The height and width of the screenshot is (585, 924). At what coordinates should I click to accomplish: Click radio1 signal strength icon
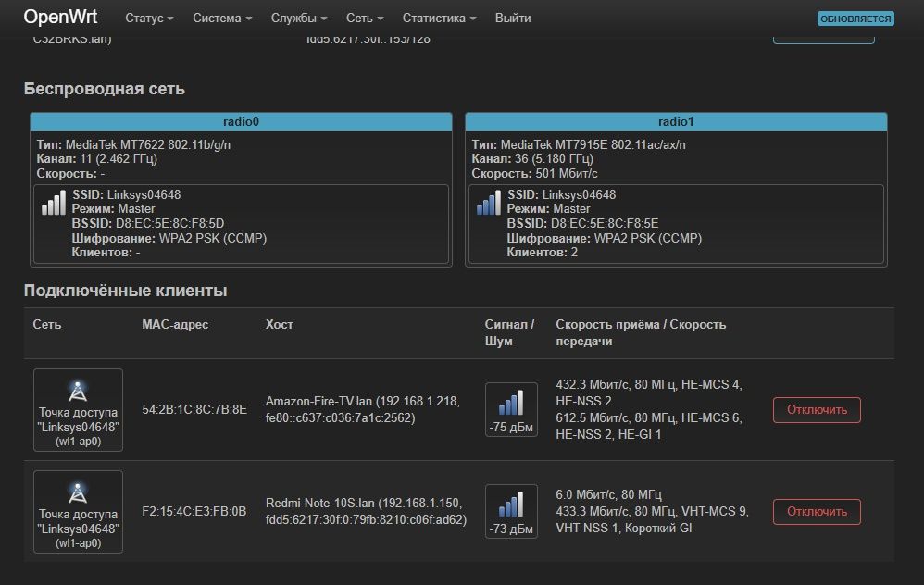coord(489,203)
